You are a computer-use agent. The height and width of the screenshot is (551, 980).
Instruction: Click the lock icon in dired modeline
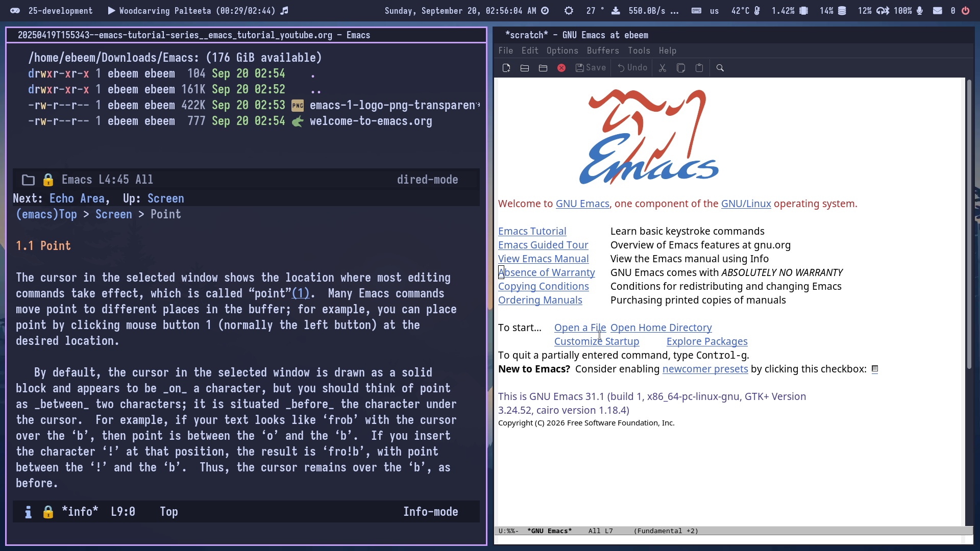[x=48, y=180]
